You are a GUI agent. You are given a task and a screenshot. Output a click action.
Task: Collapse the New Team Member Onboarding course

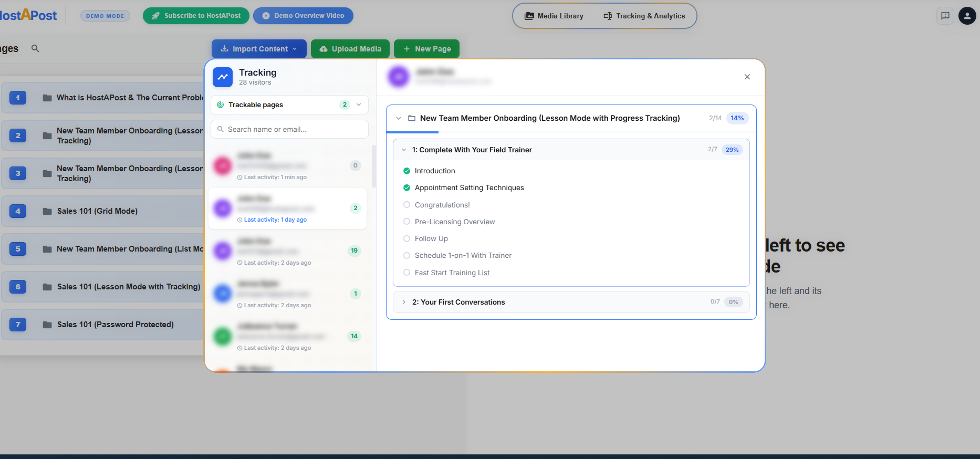tap(399, 118)
